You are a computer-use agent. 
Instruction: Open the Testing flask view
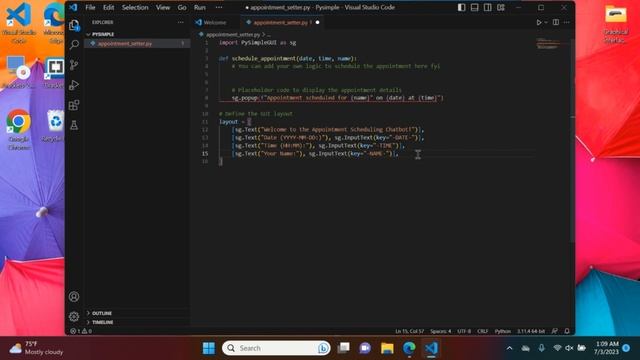point(74,125)
